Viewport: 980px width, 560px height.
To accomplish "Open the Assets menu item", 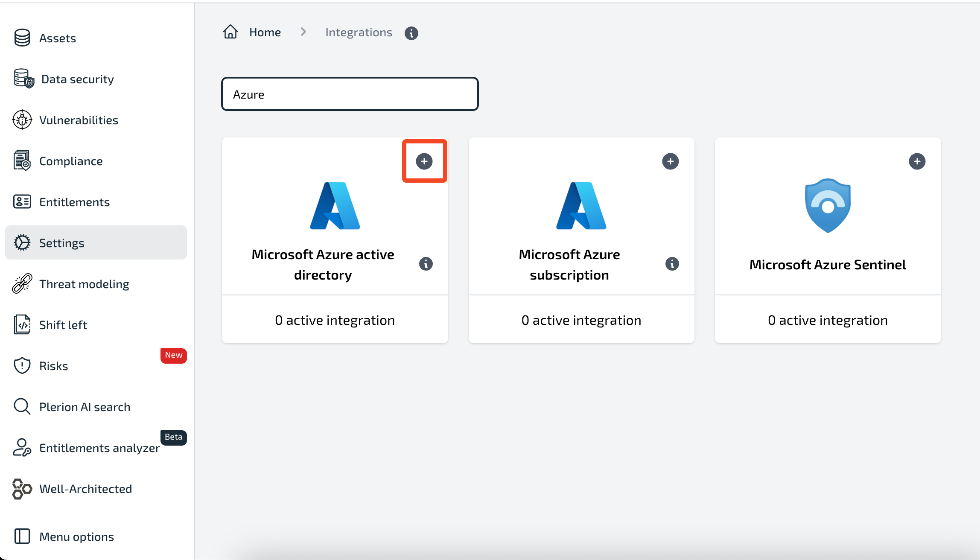I will point(58,38).
